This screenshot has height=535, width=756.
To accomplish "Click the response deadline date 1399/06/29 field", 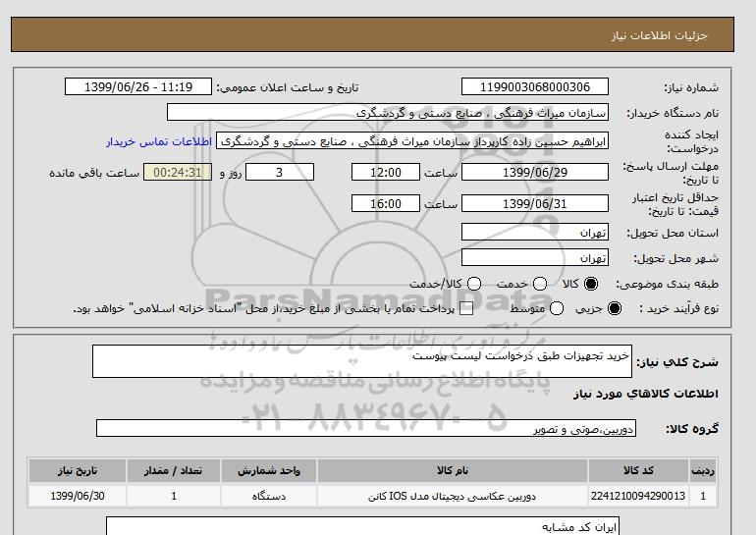I will [x=535, y=172].
